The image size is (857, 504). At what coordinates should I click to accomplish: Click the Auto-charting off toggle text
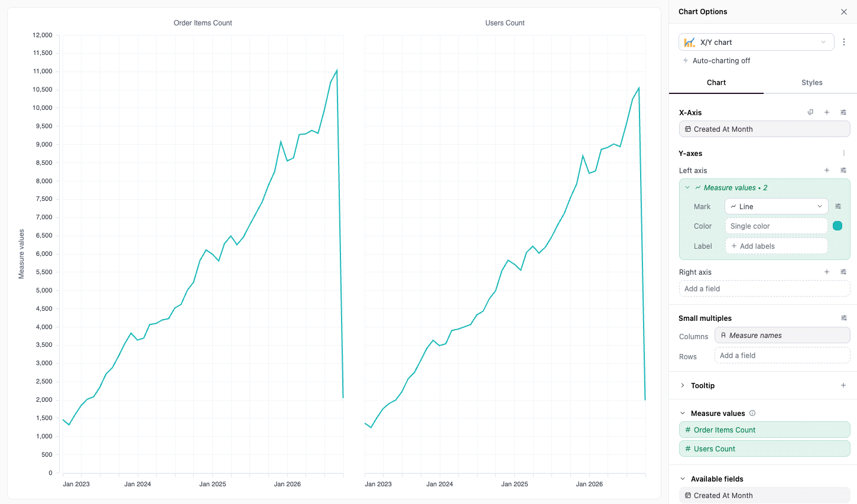[x=721, y=61]
